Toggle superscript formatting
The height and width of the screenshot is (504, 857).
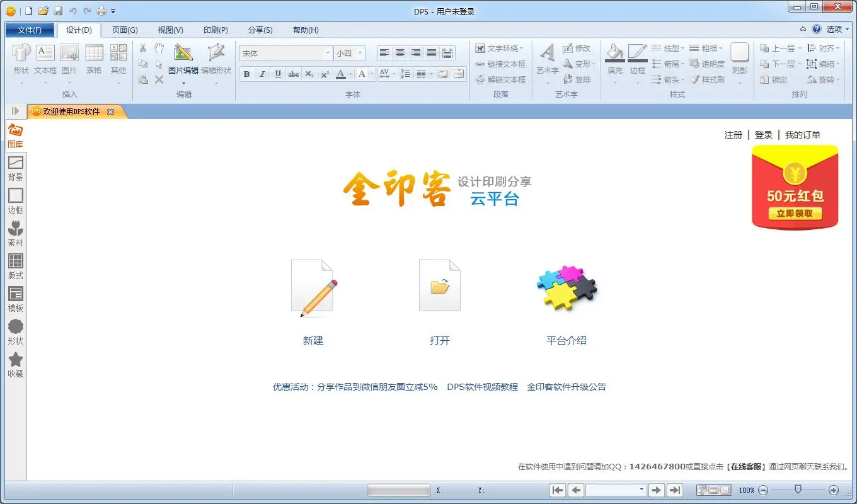click(325, 74)
